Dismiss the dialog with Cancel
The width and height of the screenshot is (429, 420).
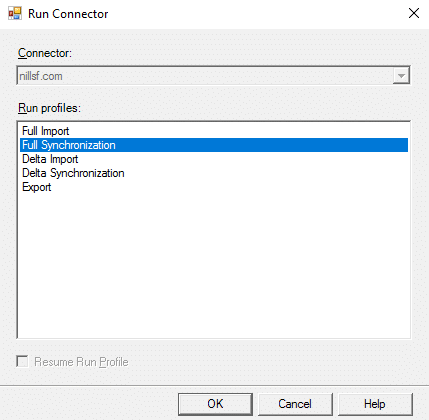tap(295, 404)
